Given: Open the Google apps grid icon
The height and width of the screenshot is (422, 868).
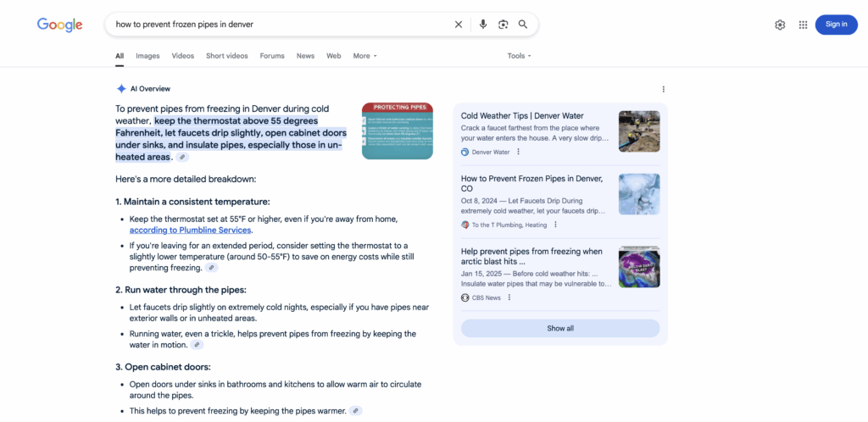Looking at the screenshot, I should pyautogui.click(x=803, y=25).
